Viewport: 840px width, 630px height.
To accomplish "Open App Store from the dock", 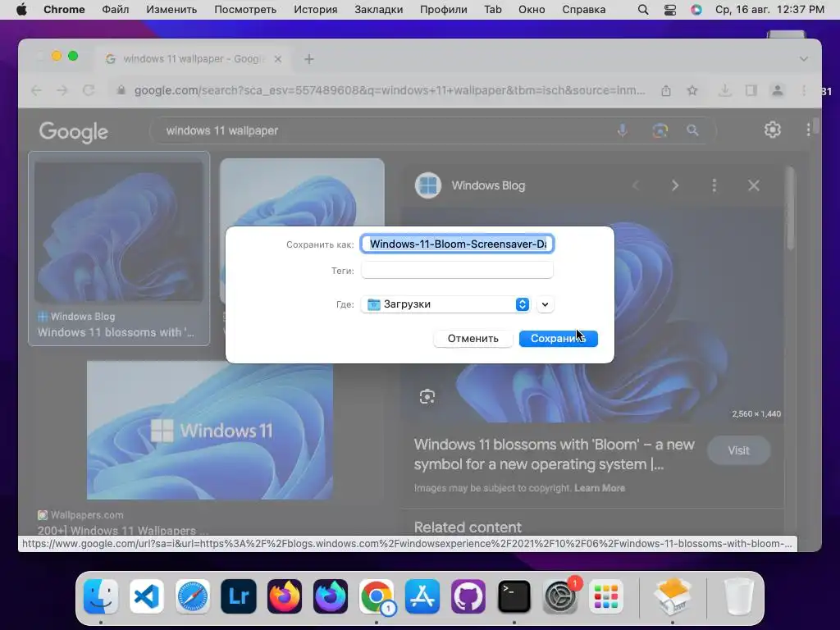I will point(422,596).
